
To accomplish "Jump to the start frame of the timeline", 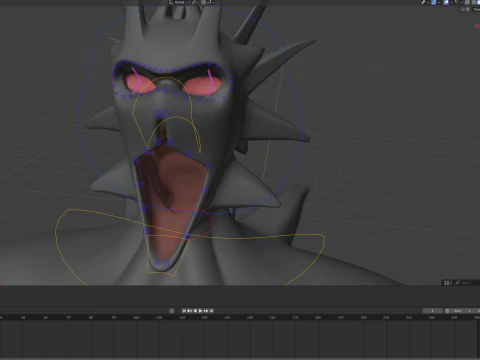I will (x=184, y=311).
